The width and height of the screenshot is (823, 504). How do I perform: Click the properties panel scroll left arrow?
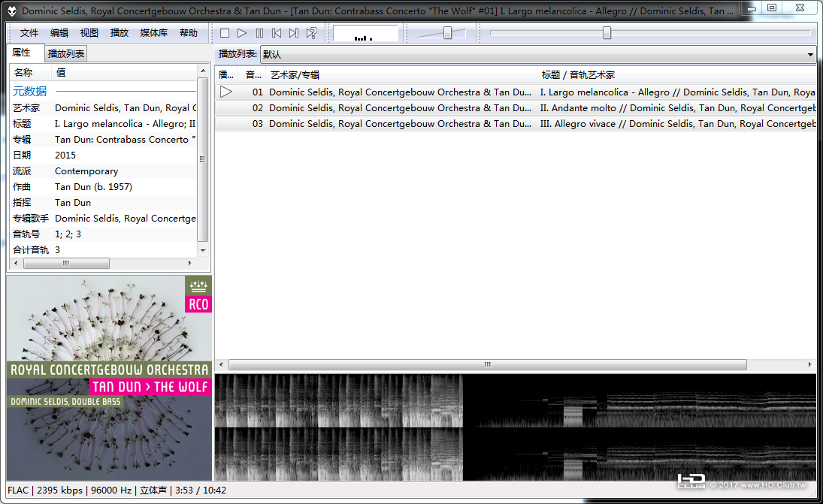pyautogui.click(x=16, y=264)
